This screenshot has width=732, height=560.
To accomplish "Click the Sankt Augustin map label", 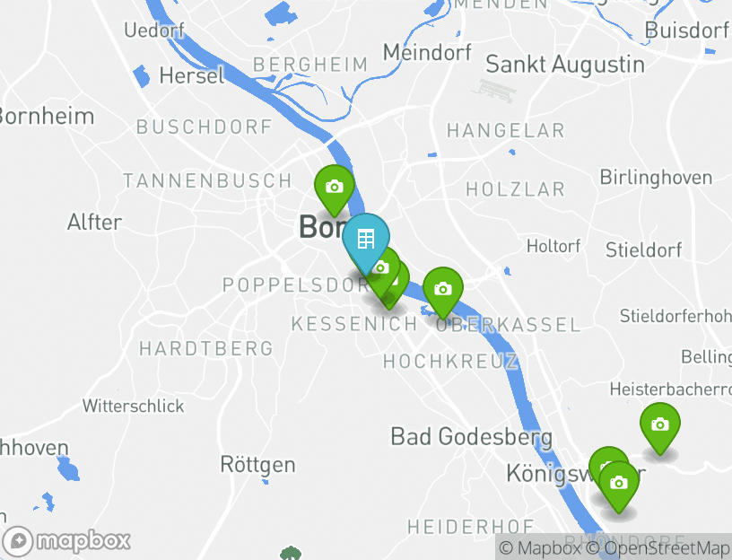I will pyautogui.click(x=565, y=65).
